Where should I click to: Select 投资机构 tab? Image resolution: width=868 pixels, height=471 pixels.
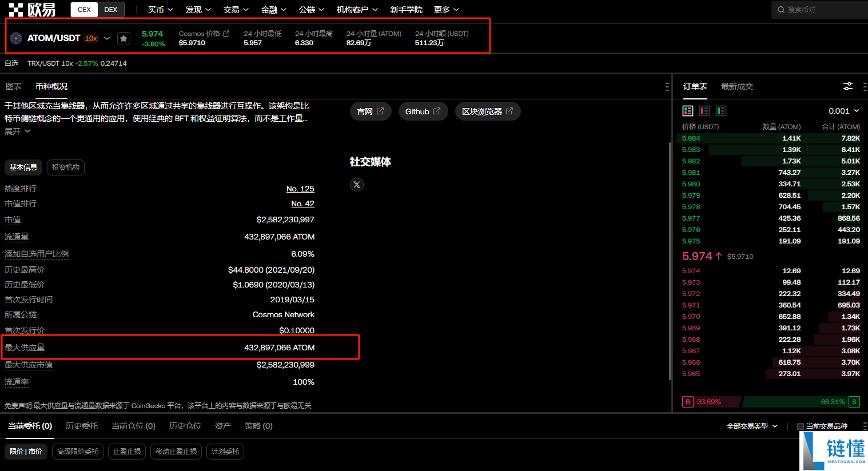(66, 167)
